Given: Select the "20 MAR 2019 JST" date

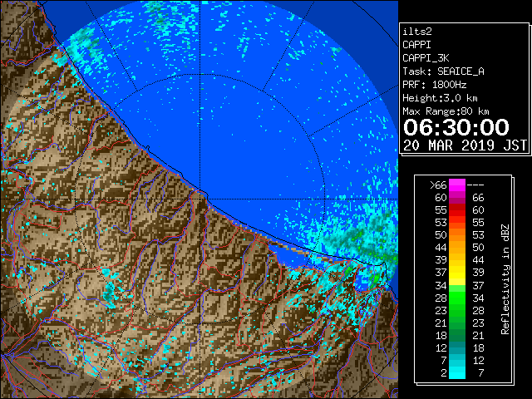Looking at the screenshot, I should pyautogui.click(x=465, y=145).
